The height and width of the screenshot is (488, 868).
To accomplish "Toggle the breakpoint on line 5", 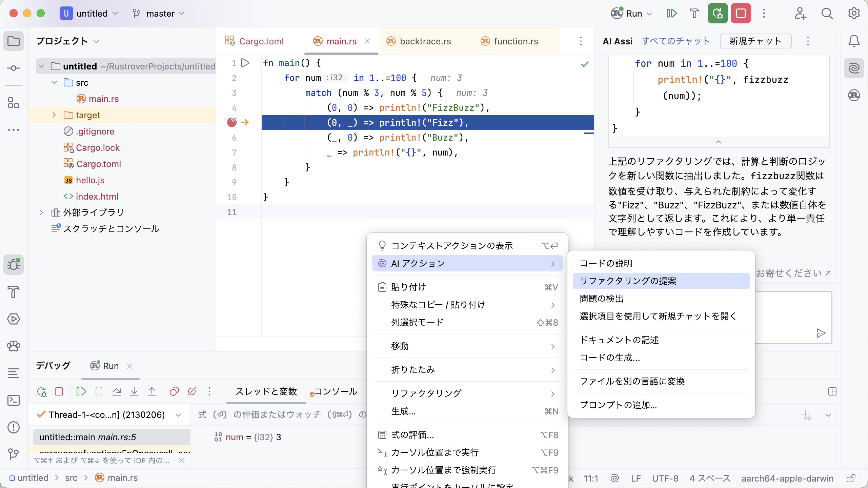I will (x=232, y=122).
